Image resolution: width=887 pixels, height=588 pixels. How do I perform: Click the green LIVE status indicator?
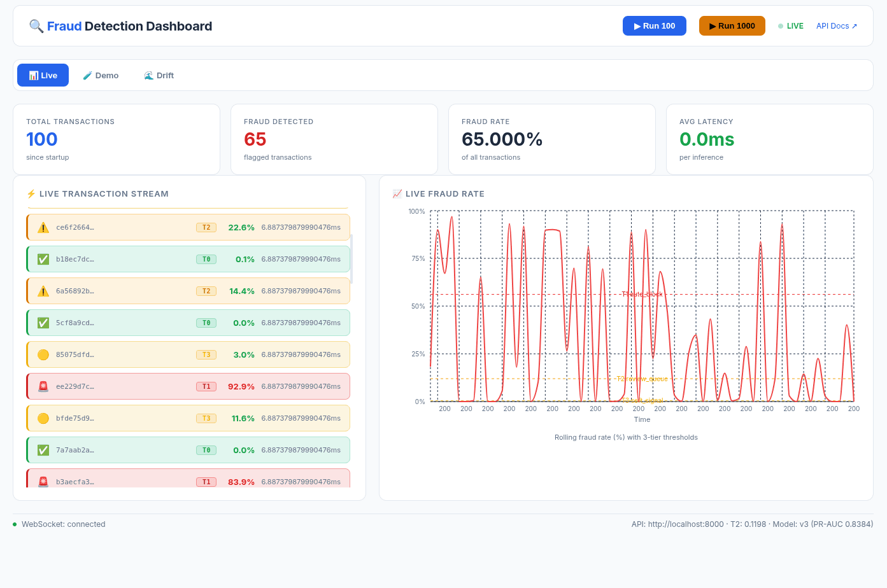pos(791,26)
